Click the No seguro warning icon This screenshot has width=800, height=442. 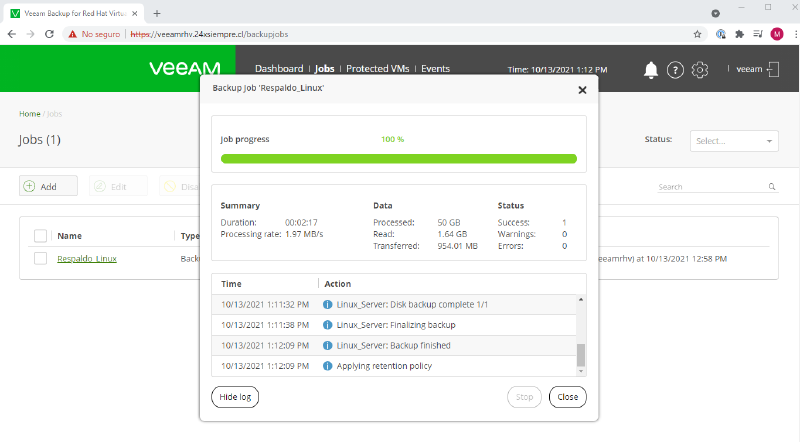72,34
